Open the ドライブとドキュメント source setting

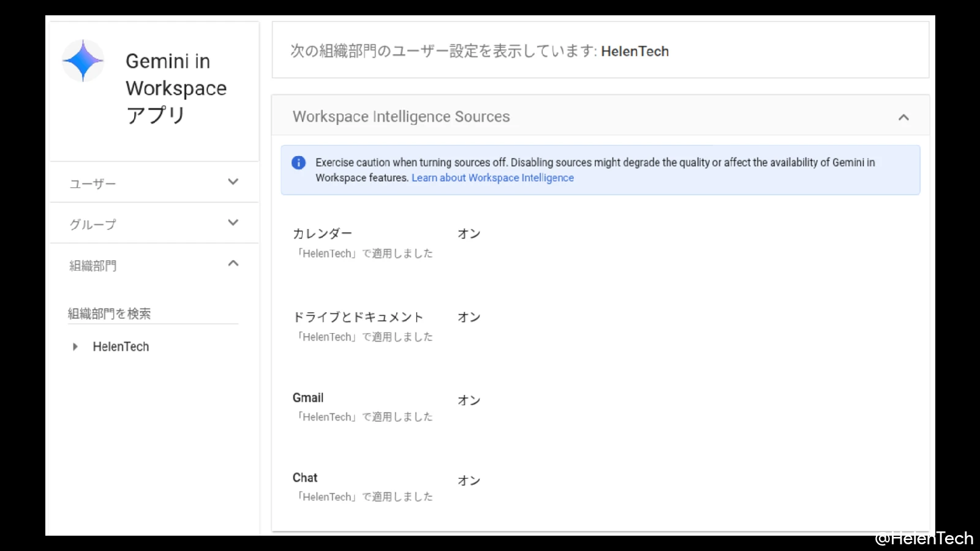coord(358,317)
